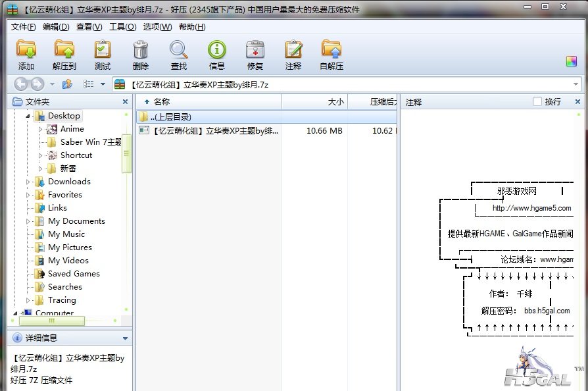This screenshot has width=588, height=391.
Task: Collapse the 详细信息 details panel
Action: coord(125,338)
